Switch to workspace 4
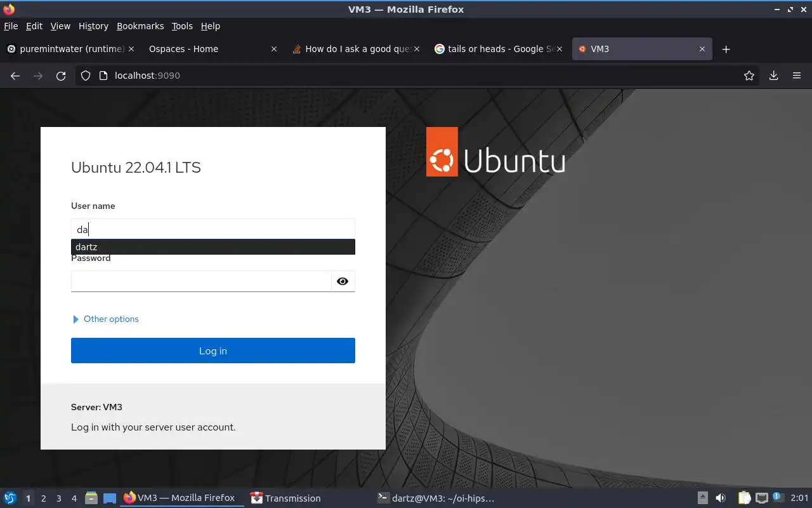 pyautogui.click(x=74, y=498)
